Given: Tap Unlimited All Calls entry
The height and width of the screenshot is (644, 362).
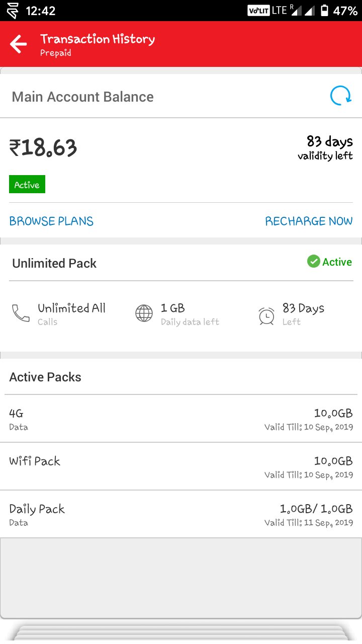Looking at the screenshot, I should 71,314.
